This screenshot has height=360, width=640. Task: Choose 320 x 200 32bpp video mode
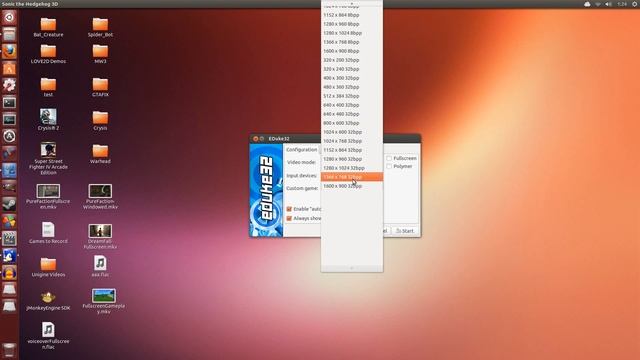352,60
